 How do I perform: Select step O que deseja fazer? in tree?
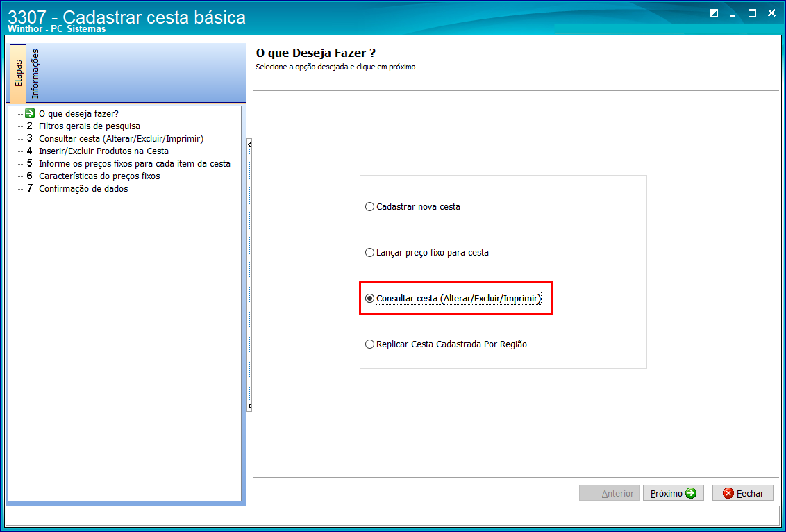pyautogui.click(x=78, y=113)
